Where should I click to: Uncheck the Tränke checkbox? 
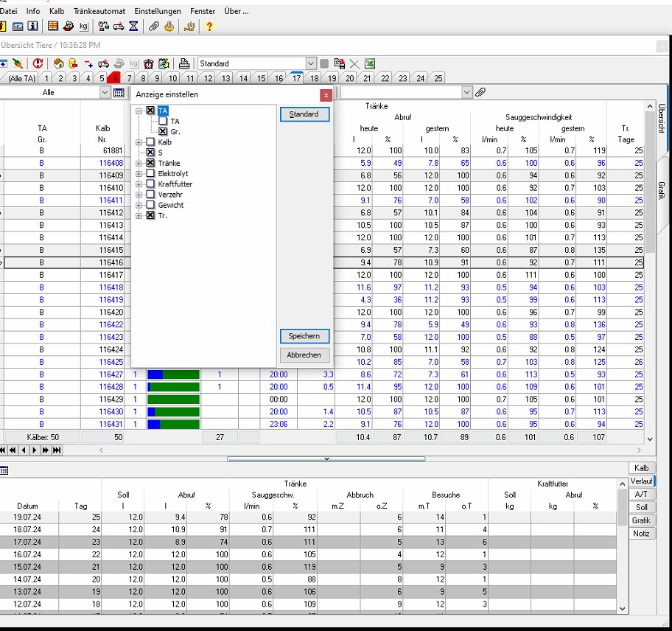(x=150, y=163)
